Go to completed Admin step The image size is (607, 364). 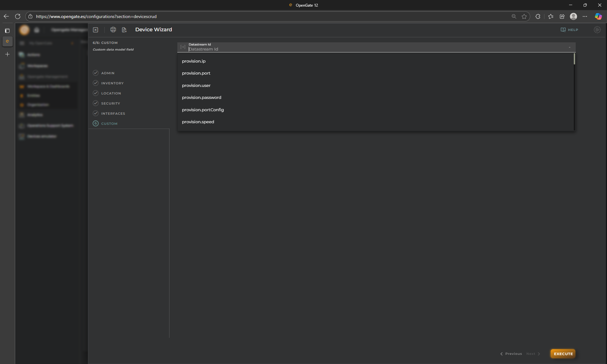pos(107,73)
